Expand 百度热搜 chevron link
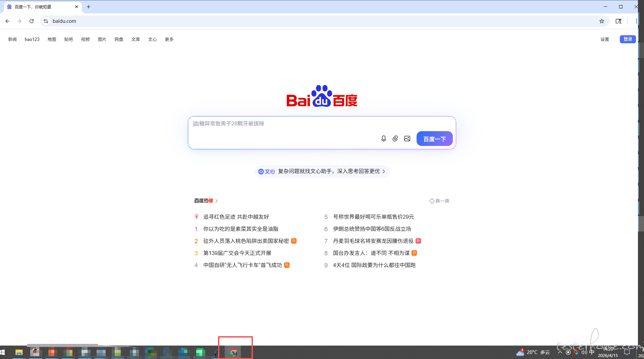Screen dimensions: 644x359 coord(216,201)
